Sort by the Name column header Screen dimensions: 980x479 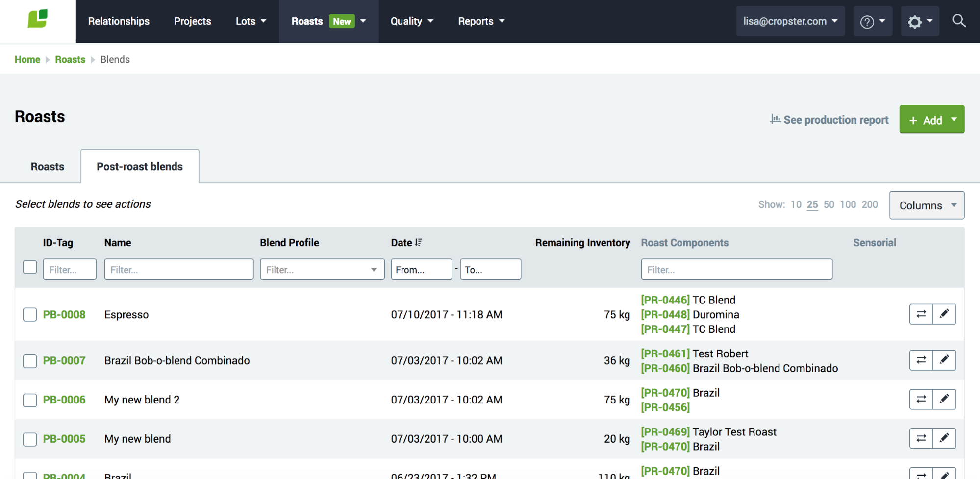118,243
